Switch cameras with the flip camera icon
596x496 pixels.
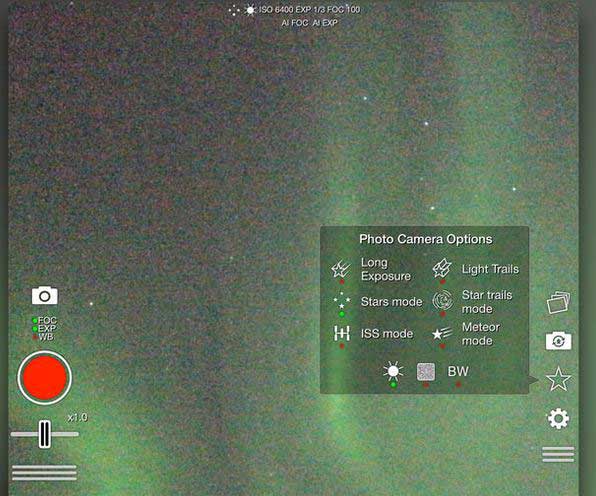[558, 341]
